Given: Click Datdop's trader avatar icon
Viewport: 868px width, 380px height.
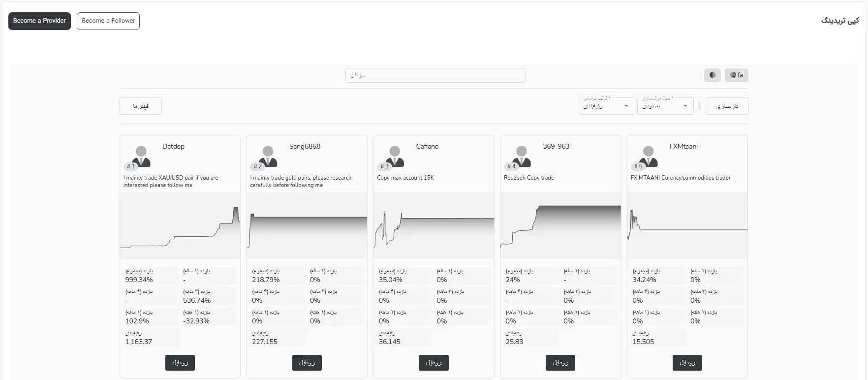Looking at the screenshot, I should click(141, 156).
